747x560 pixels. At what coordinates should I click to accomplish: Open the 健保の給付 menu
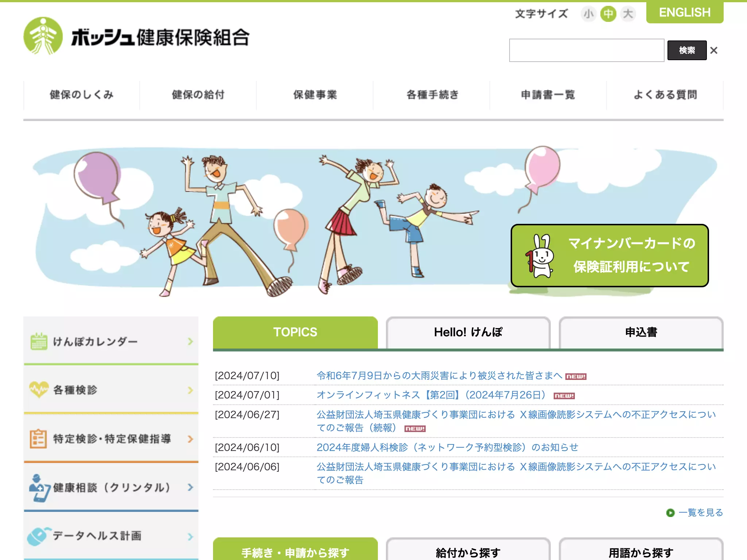pos(198,95)
